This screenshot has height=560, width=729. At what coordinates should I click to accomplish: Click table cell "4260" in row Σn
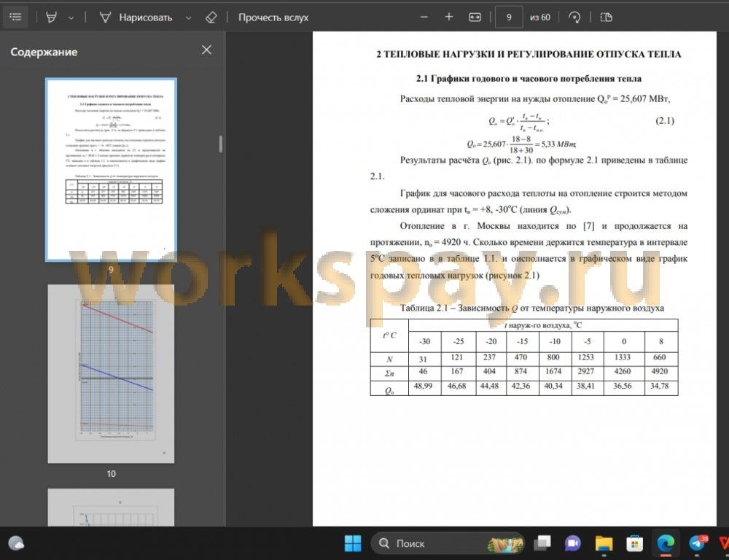pos(623,372)
